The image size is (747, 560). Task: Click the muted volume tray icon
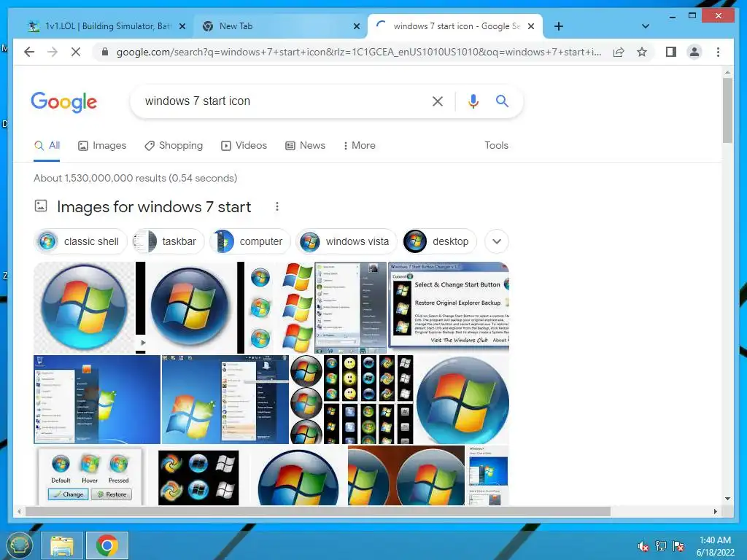click(643, 546)
